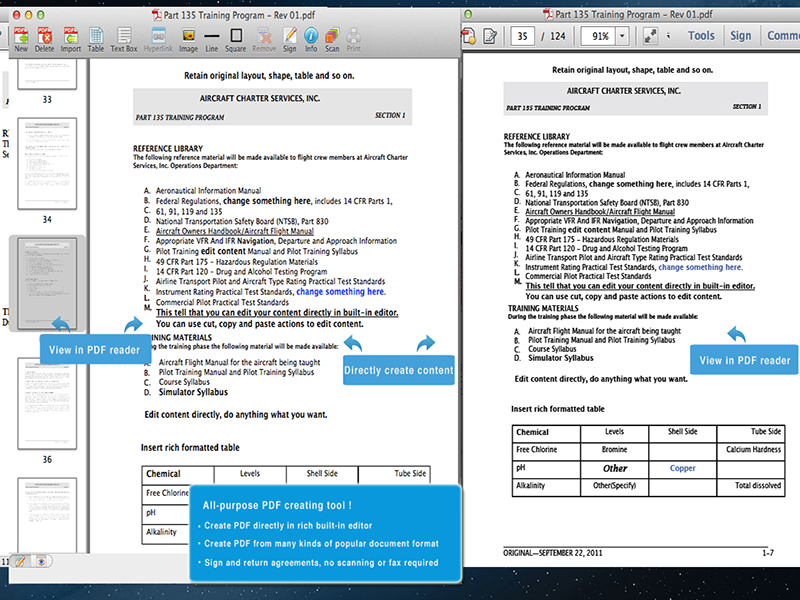Open the Comment pane in reader
The image size is (800, 600).
pyautogui.click(x=783, y=36)
